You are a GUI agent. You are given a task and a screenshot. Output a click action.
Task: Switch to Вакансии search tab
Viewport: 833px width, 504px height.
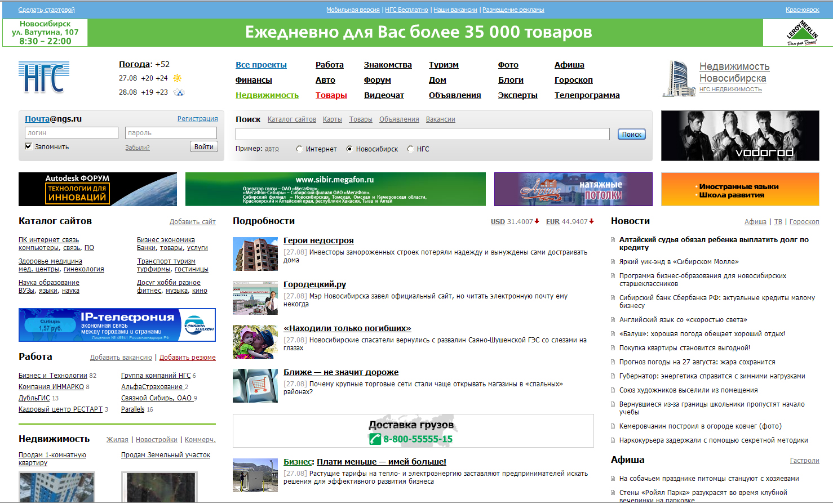coord(440,119)
